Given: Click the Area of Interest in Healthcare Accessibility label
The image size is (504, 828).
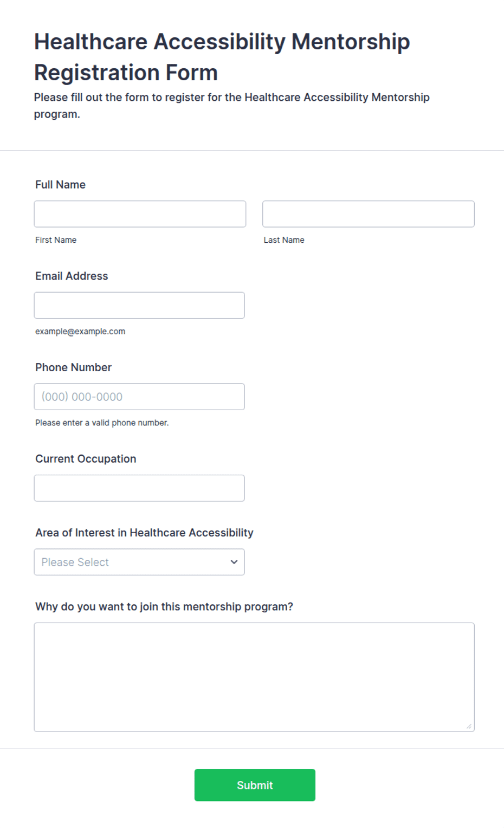Looking at the screenshot, I should click(x=144, y=533).
